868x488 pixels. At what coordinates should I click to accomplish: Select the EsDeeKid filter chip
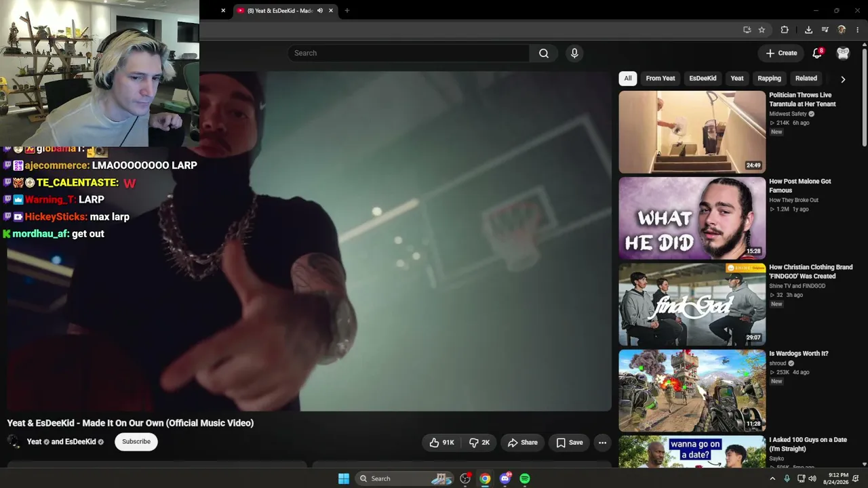point(703,79)
